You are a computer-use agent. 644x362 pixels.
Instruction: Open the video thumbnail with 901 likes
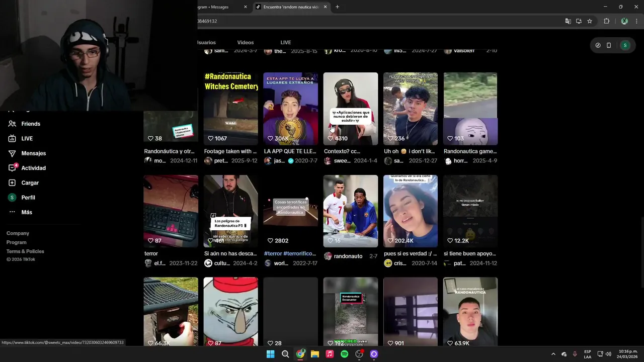coord(411,312)
